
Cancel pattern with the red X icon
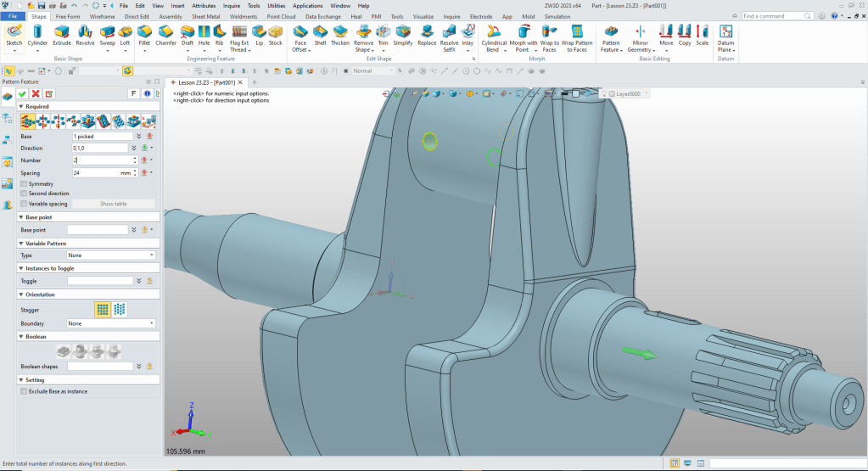click(x=36, y=93)
